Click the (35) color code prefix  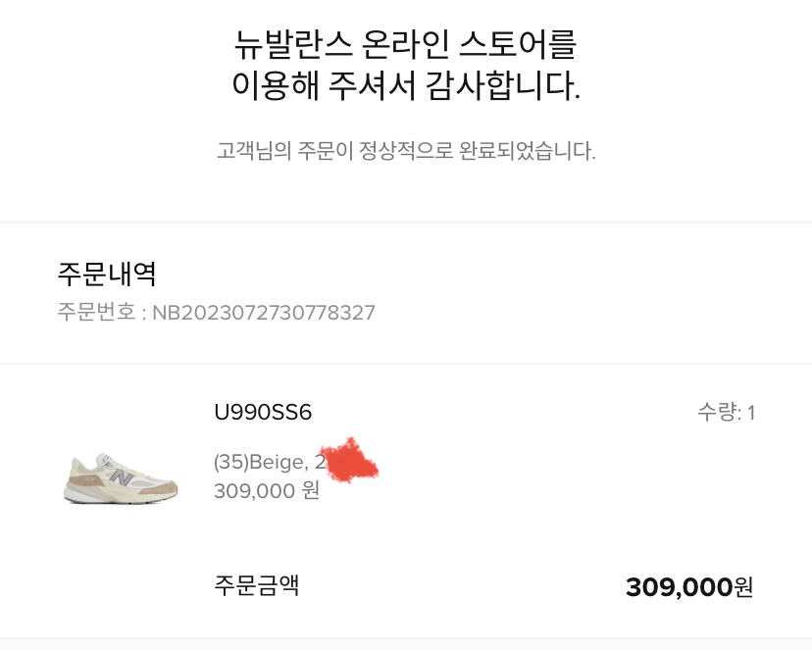point(230,462)
